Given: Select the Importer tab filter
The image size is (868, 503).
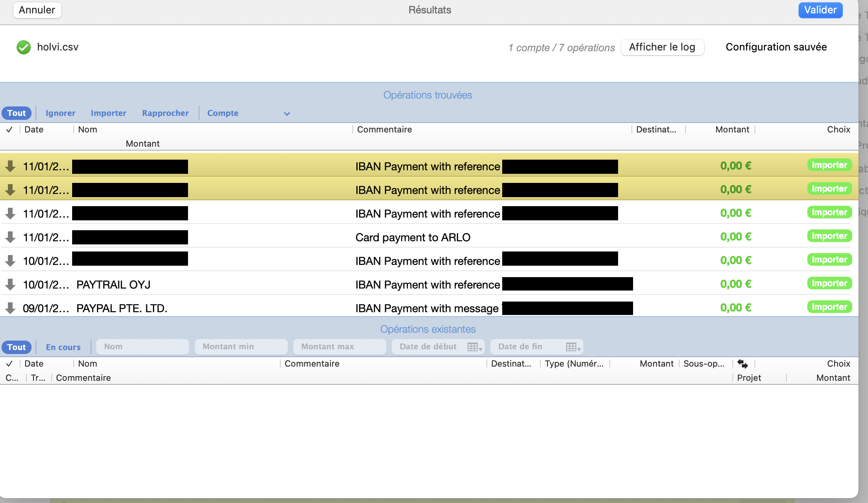Looking at the screenshot, I should point(108,113).
